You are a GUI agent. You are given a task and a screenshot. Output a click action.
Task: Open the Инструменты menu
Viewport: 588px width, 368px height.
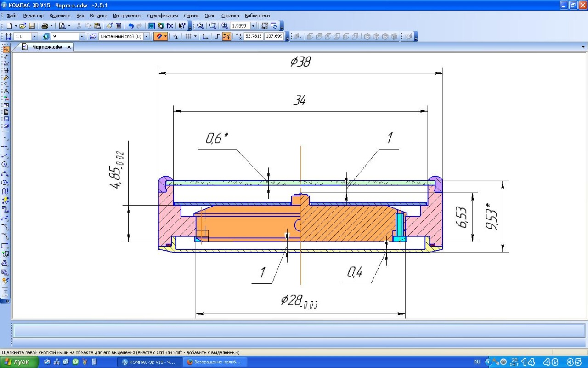pos(127,15)
